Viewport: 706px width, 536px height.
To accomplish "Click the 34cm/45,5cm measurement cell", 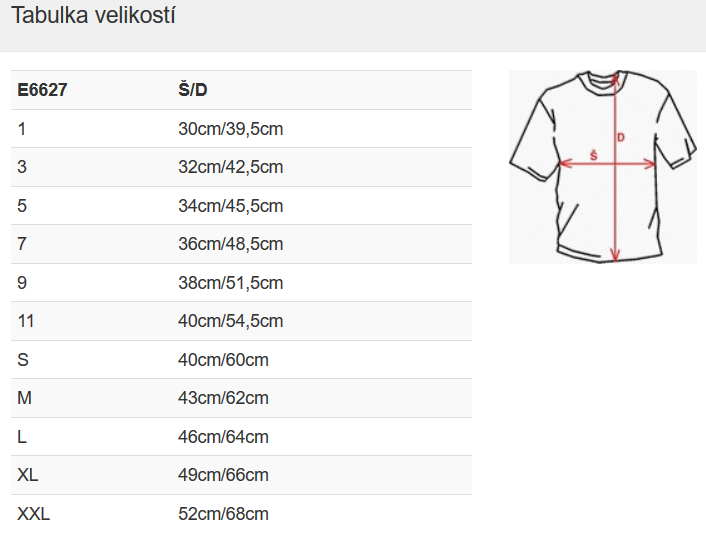I will tap(230, 206).
